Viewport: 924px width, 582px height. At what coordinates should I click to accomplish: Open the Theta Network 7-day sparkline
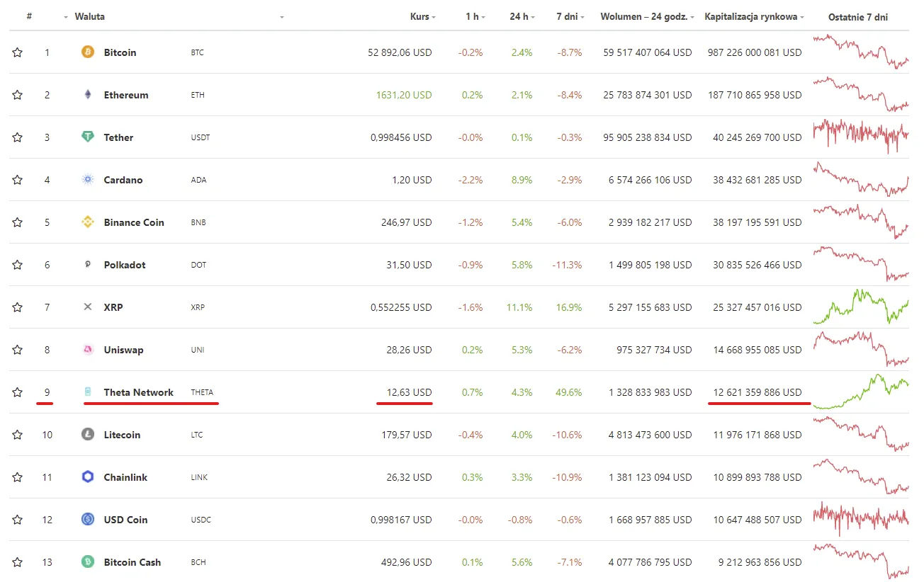click(x=861, y=392)
